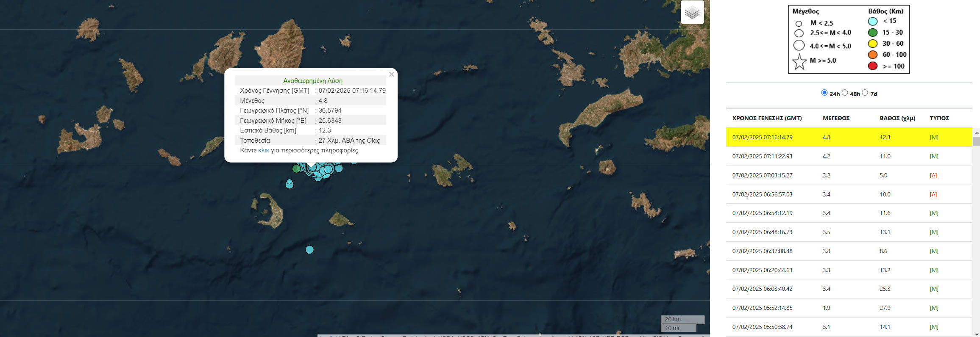Open the map layers control
Image resolution: width=980 pixels, height=337 pixels.
[692, 12]
